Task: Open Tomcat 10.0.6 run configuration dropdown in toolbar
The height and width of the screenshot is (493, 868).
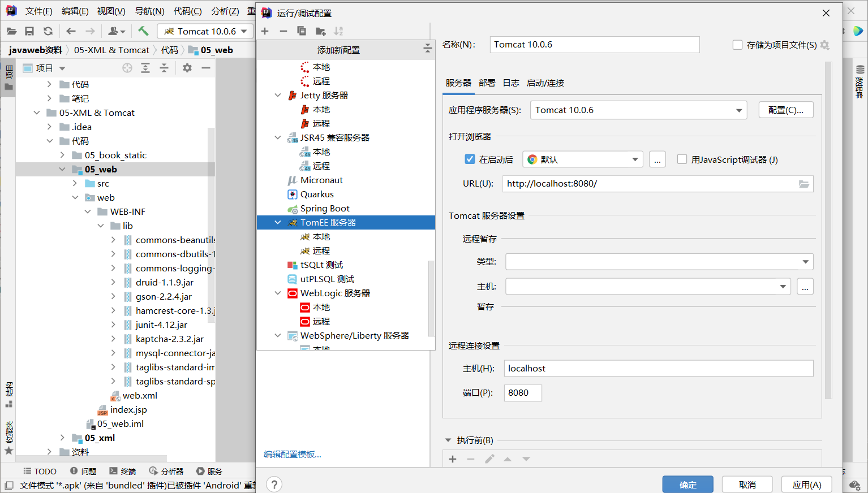Action: [x=204, y=31]
